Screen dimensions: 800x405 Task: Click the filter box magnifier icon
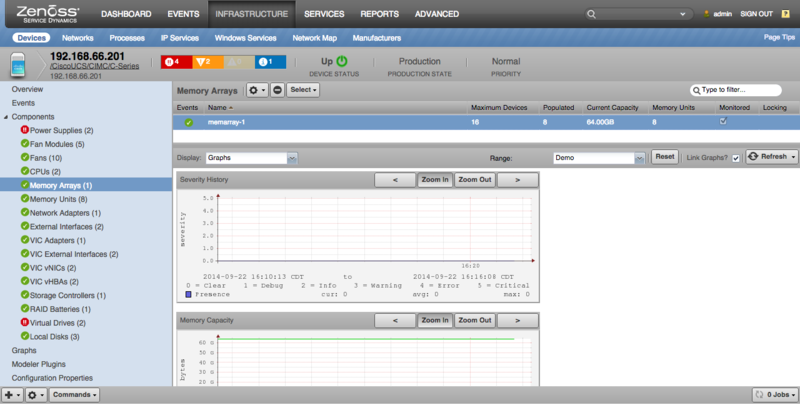(696, 90)
